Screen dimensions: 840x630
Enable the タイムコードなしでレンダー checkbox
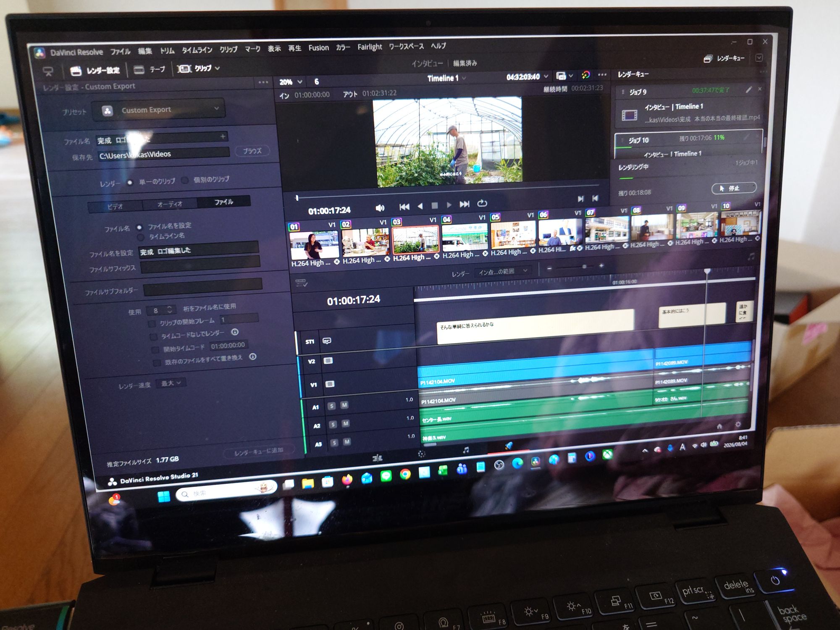click(x=153, y=337)
